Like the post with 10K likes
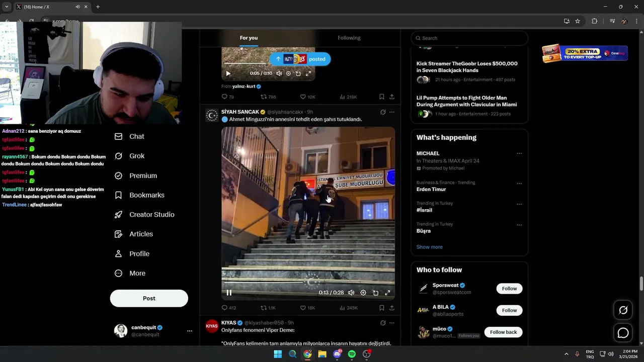The image size is (644, 362). (307, 97)
